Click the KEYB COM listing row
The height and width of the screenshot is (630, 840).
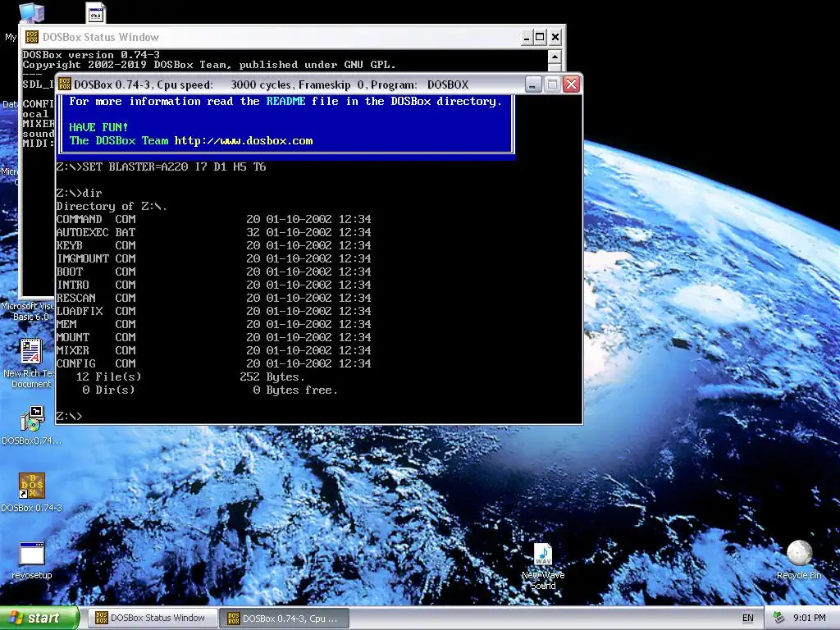[x=213, y=245]
